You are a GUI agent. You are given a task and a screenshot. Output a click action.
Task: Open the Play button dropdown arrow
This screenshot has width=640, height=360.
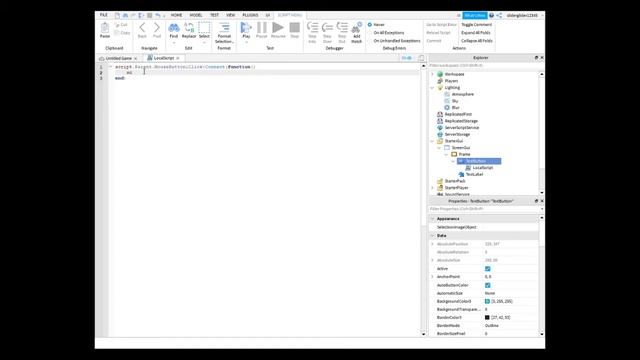click(246, 42)
